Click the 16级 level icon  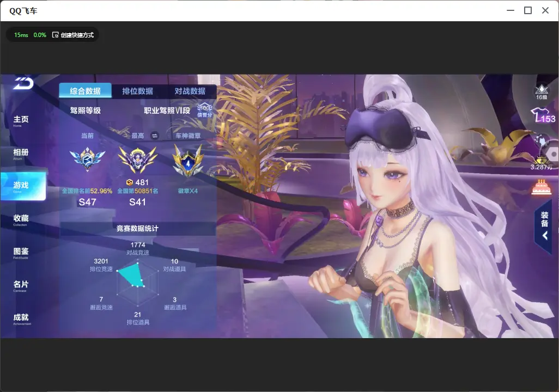[x=542, y=92]
